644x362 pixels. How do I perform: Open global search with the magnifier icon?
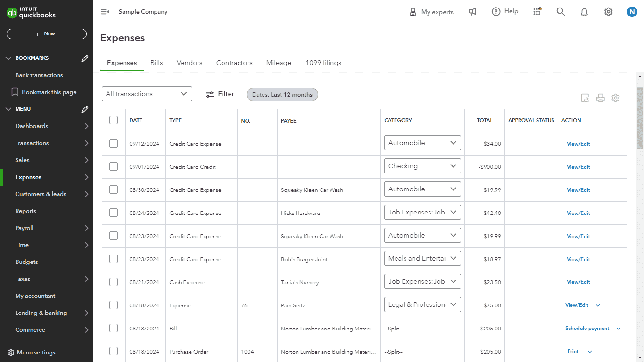point(561,11)
